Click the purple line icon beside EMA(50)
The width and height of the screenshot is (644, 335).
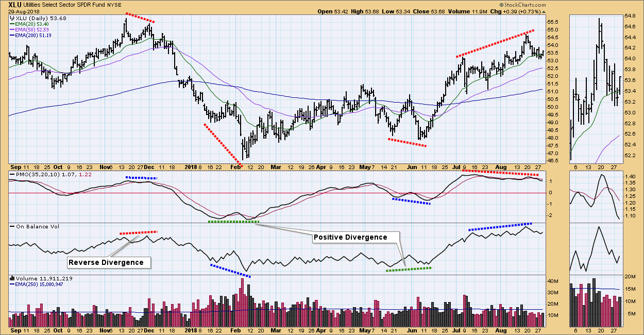tap(13, 29)
